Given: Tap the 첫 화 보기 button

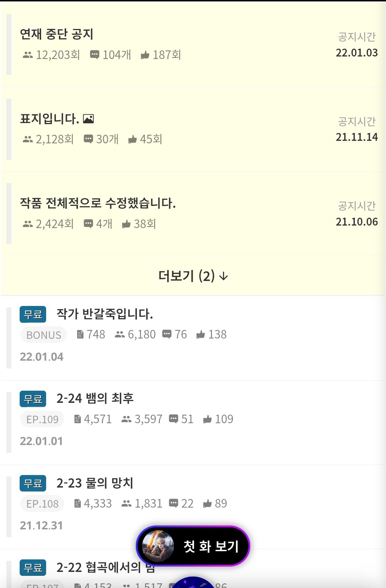Looking at the screenshot, I should [x=193, y=546].
